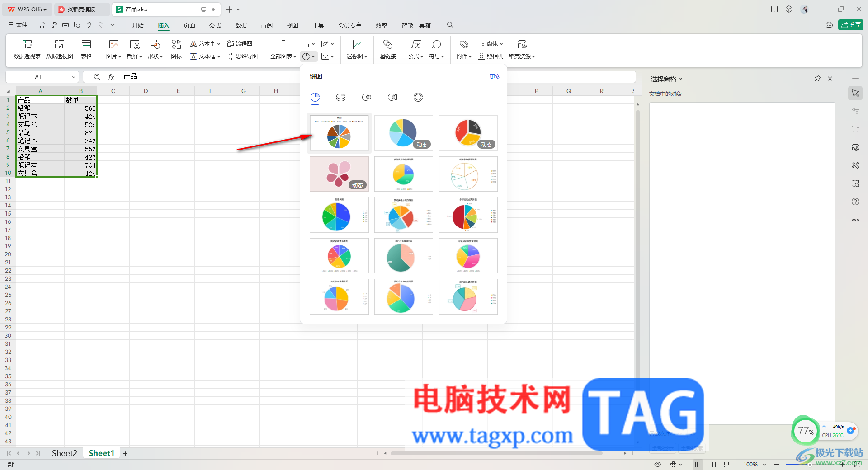Open Sparklines (迷你图) menu

(357, 49)
